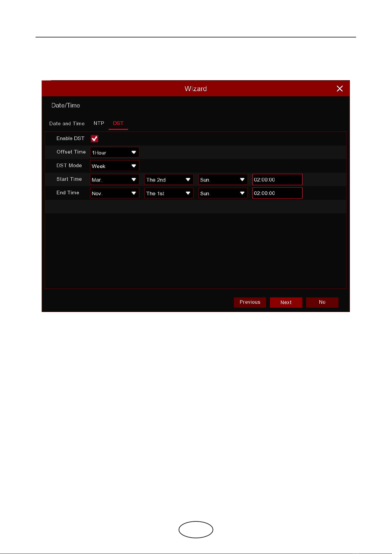
Task: Click the End Time label
Action: coord(68,193)
